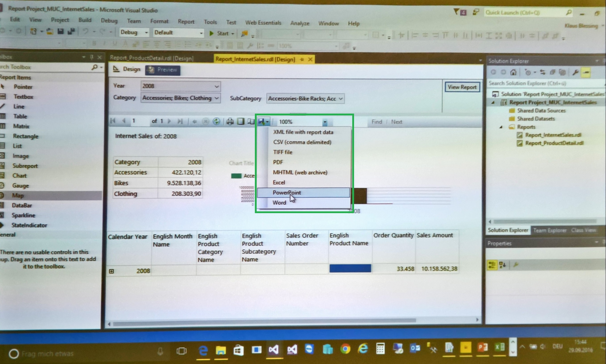Click the green Accessories legend swatch
606x364 pixels.
click(x=236, y=176)
